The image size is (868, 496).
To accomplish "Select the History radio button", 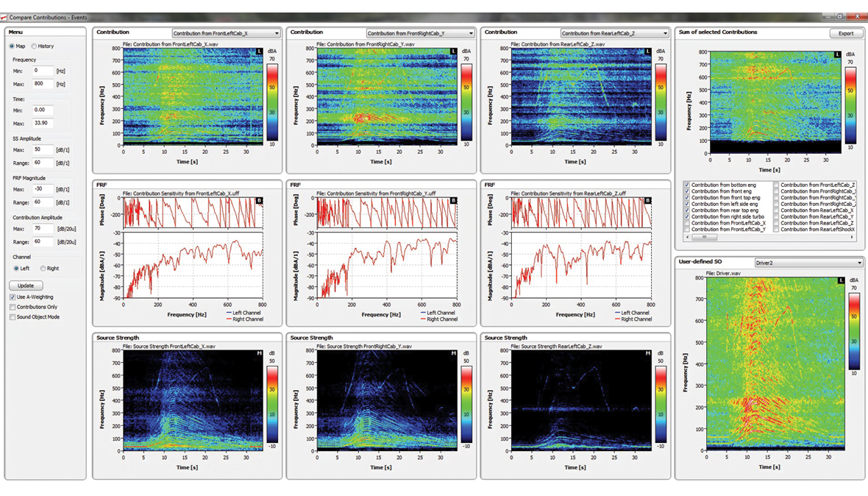I will (x=34, y=46).
